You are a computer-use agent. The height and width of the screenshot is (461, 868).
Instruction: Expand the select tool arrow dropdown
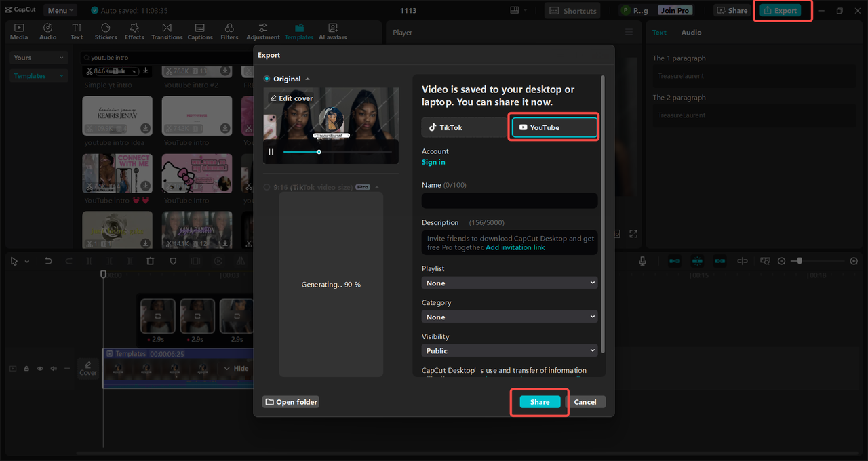point(26,262)
